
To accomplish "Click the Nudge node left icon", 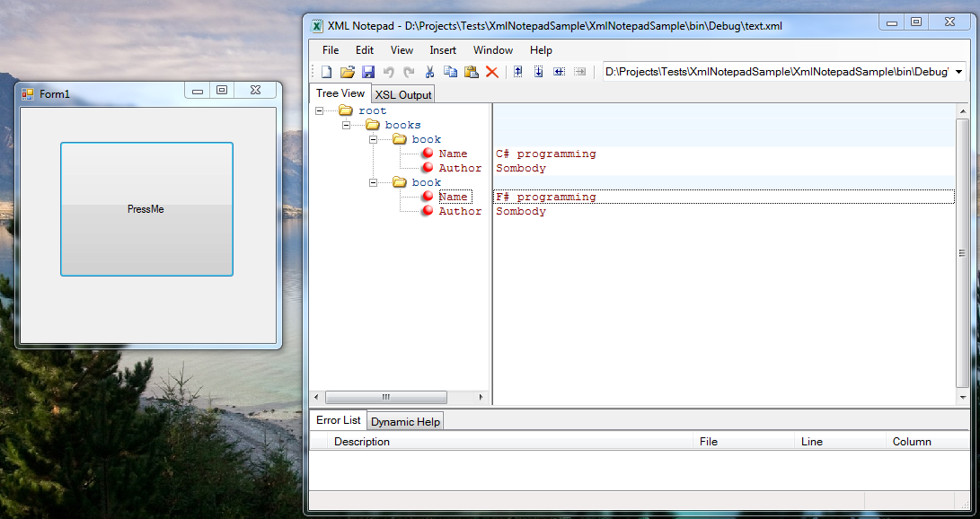I will pos(560,72).
